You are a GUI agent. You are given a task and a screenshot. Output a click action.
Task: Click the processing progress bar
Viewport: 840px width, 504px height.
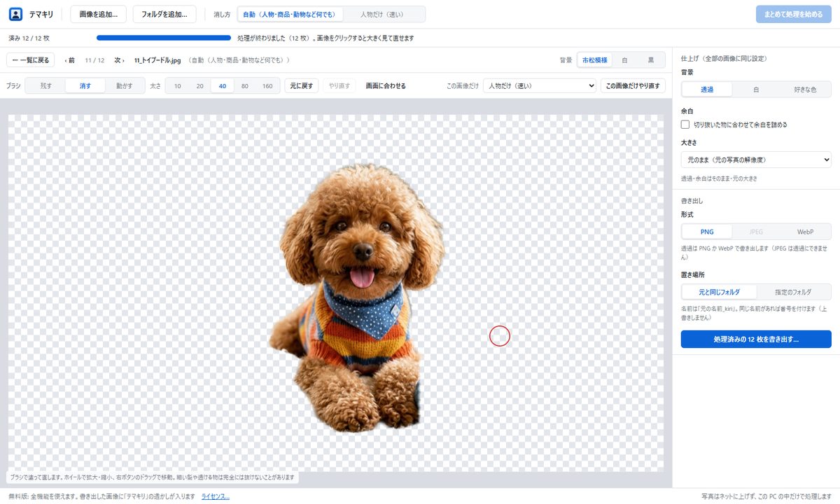164,38
